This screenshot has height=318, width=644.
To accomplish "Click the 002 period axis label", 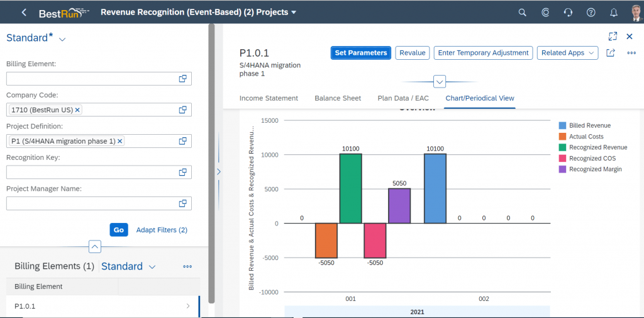I will [484, 299].
